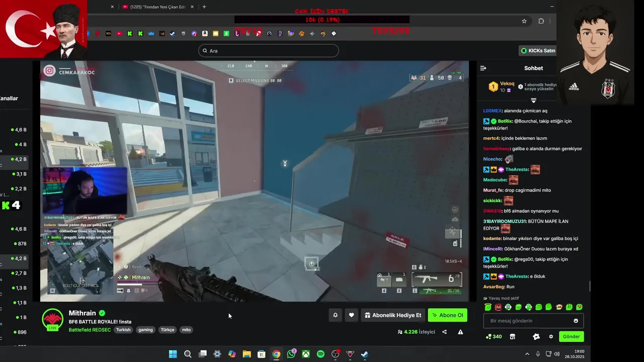Click the Türkçe tag
The image size is (644, 362).
click(x=168, y=330)
